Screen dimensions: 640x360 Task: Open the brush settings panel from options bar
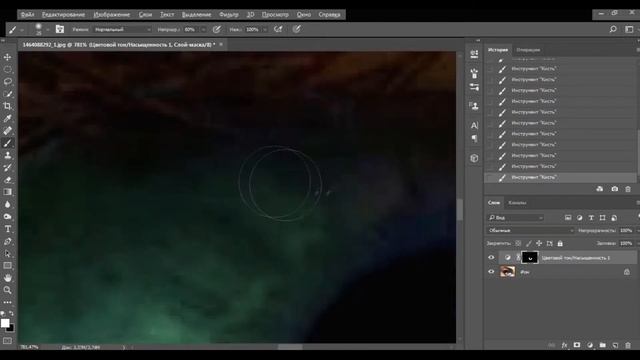point(60,29)
